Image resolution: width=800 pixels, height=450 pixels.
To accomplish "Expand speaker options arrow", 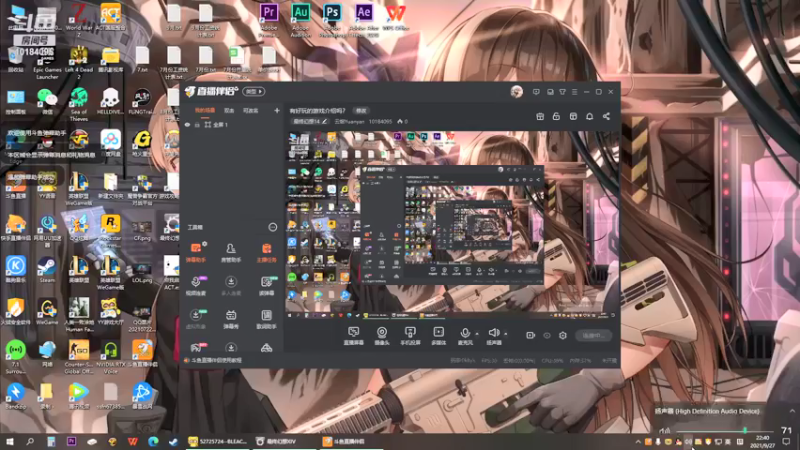I will click(506, 334).
